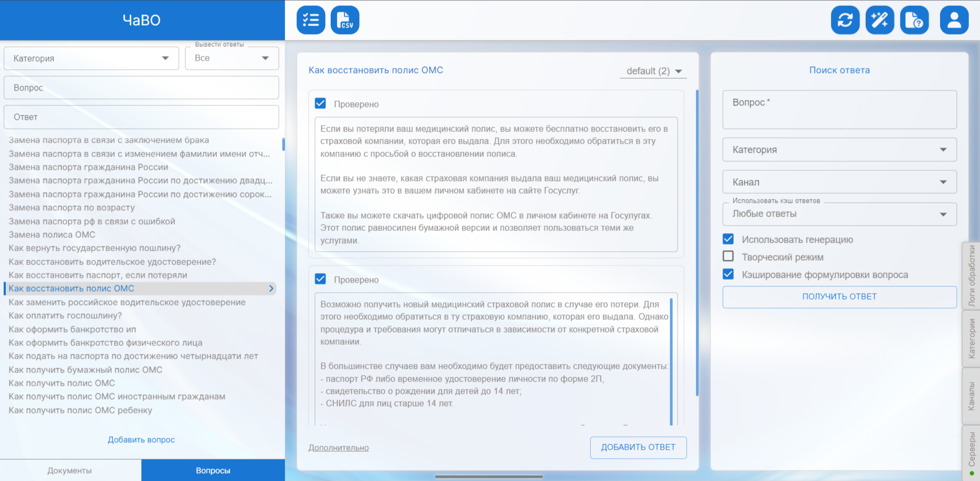Click the checklist icon in top toolbar
This screenshot has height=481, width=980.
(311, 20)
